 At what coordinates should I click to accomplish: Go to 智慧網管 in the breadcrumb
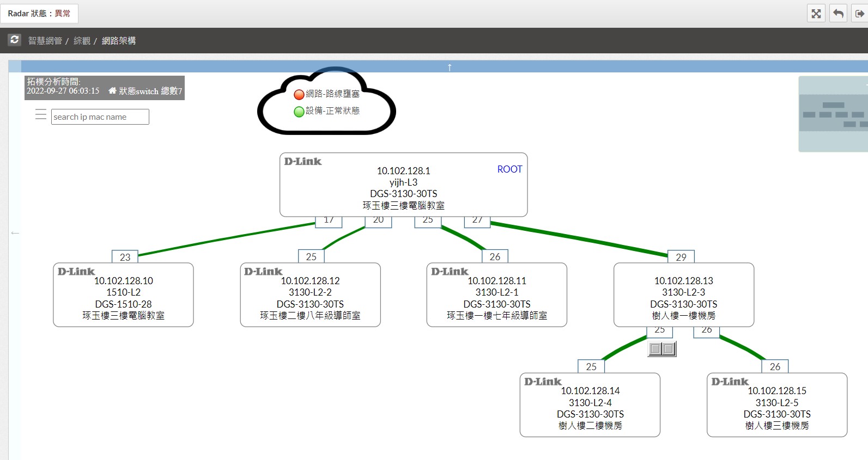pyautogui.click(x=45, y=41)
